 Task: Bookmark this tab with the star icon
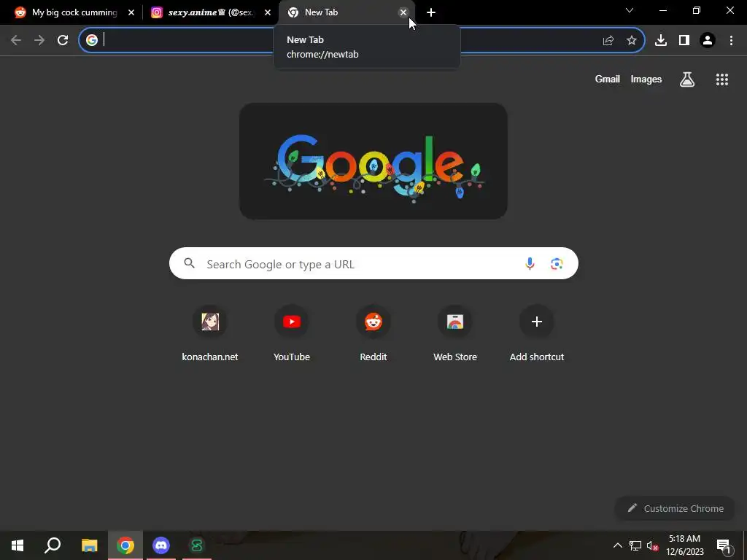[x=631, y=40]
